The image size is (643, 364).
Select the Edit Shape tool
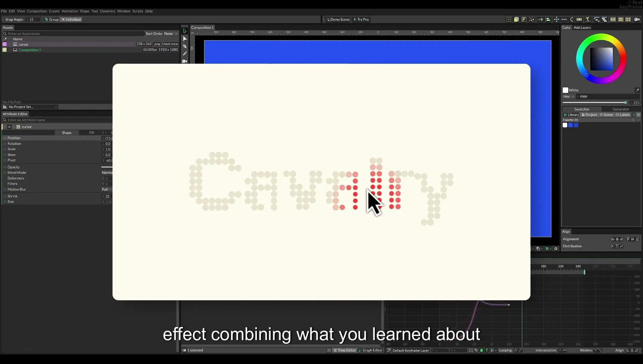point(185,38)
